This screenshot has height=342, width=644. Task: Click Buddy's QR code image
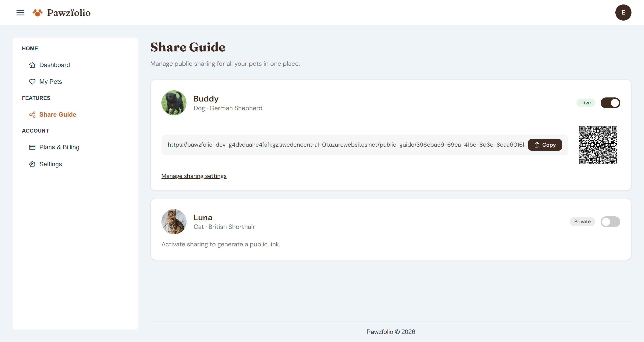click(x=598, y=145)
